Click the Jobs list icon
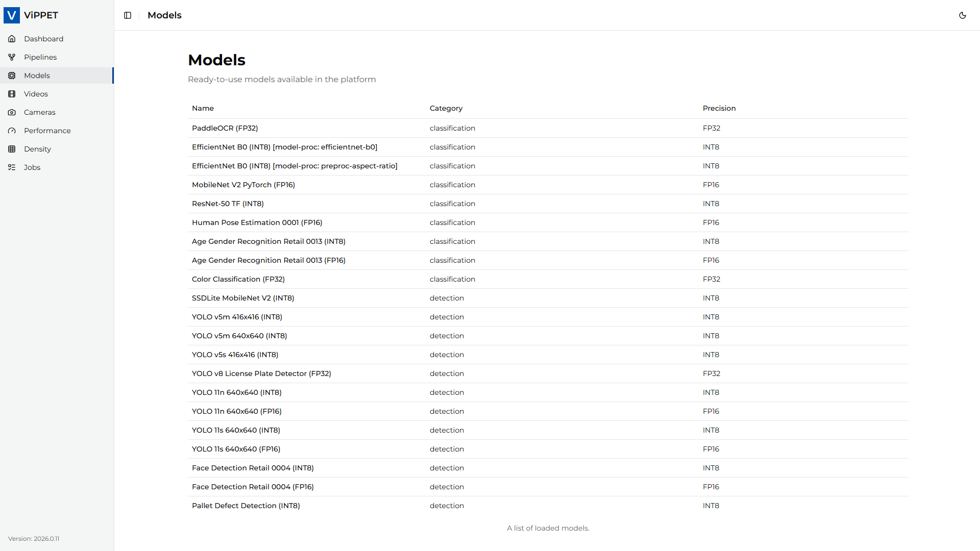 (x=12, y=167)
